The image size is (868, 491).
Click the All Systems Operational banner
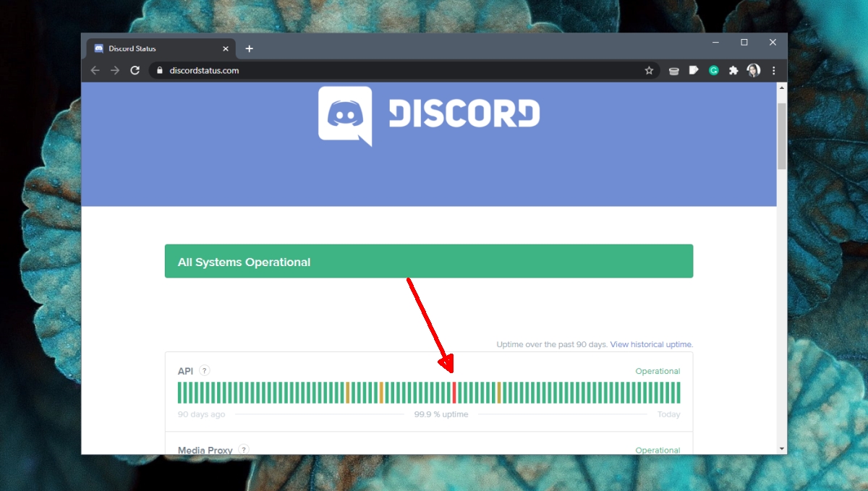point(429,261)
